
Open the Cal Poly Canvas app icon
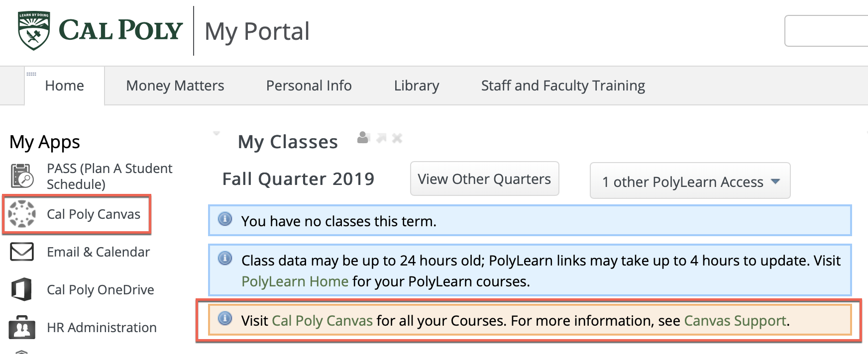(x=22, y=214)
